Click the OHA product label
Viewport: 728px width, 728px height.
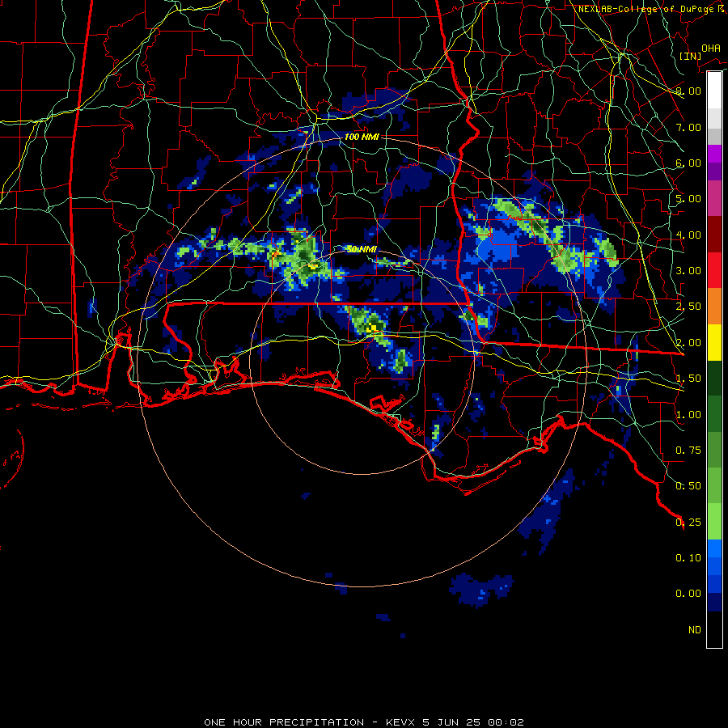coord(711,49)
